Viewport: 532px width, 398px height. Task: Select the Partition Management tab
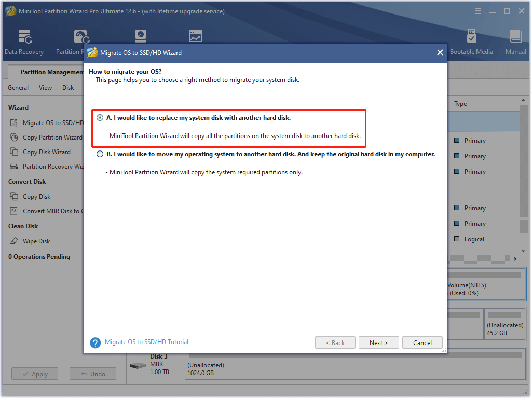(46, 72)
